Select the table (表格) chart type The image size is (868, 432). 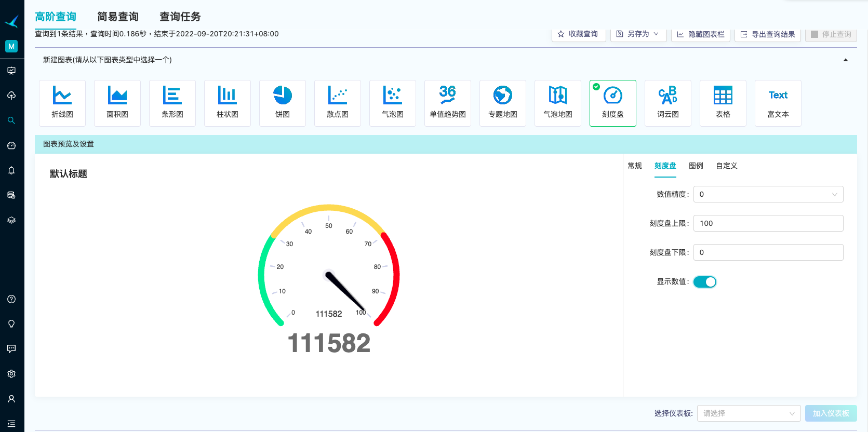coord(723,103)
